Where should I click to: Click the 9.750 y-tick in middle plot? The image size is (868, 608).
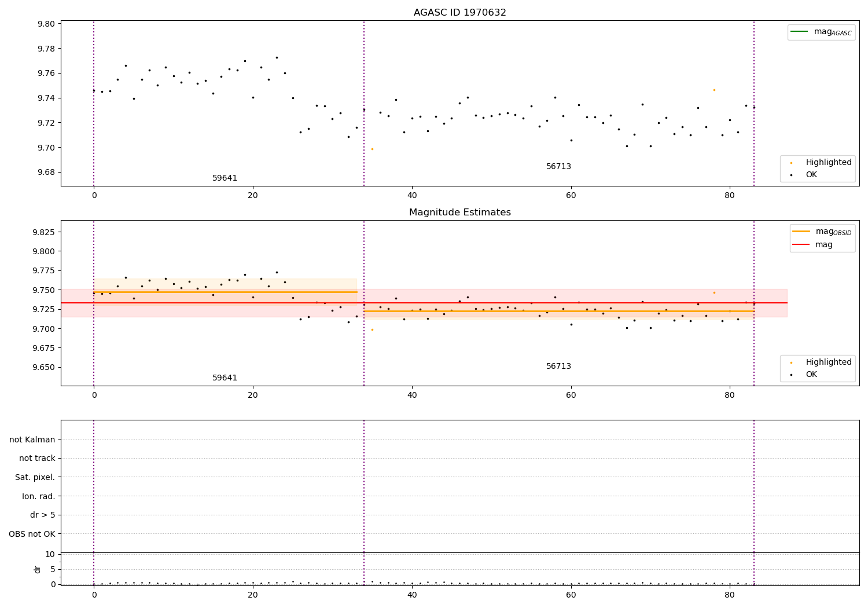tap(44, 290)
